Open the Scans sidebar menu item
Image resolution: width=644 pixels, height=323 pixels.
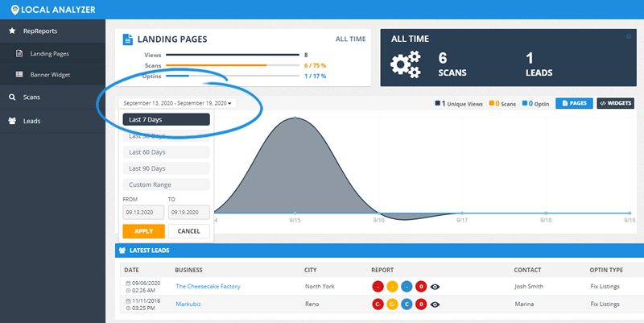click(32, 97)
